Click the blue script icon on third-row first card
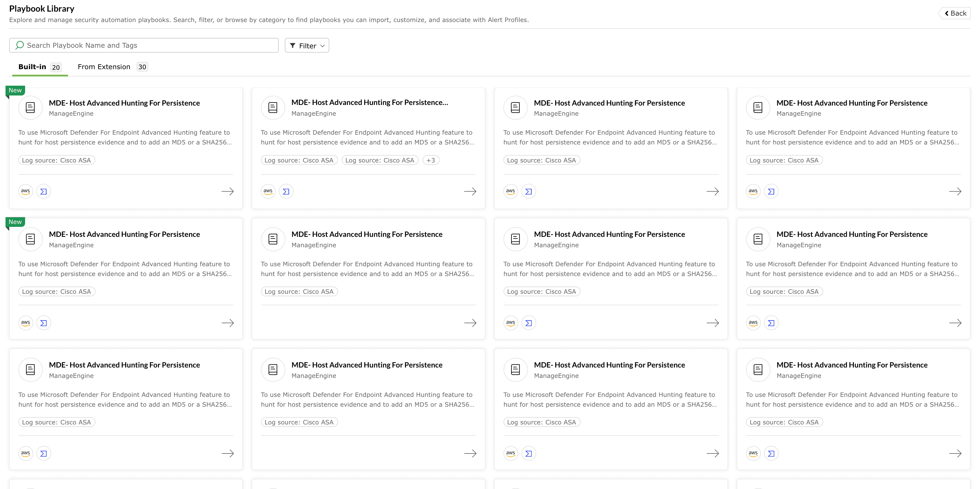The width and height of the screenshot is (980, 489). 44,453
